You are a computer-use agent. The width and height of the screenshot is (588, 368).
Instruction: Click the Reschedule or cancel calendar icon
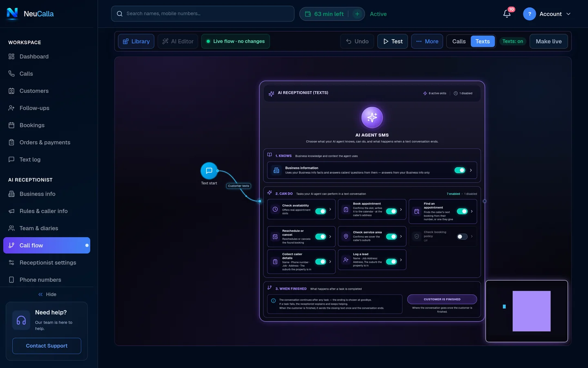tap(275, 237)
